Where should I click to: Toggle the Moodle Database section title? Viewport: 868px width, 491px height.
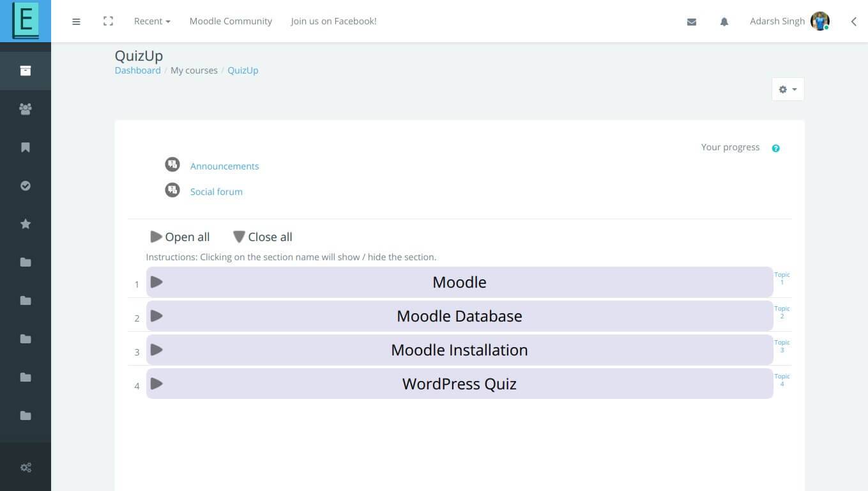459,316
